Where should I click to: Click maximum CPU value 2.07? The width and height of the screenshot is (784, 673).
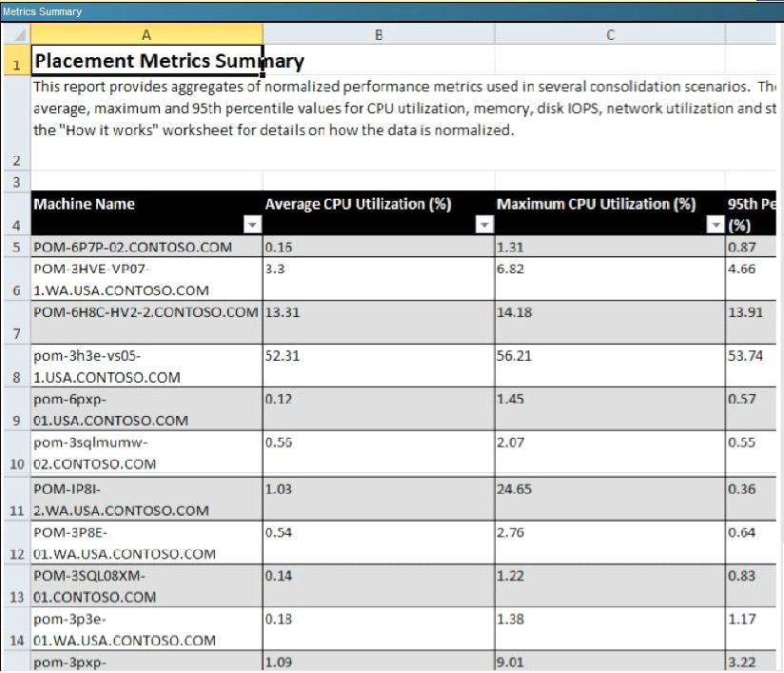click(x=510, y=443)
